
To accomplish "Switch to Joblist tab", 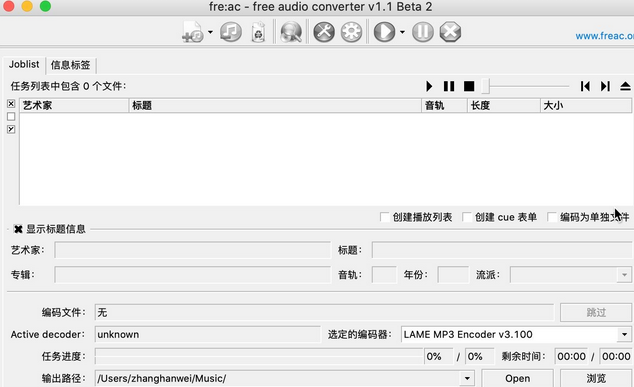I will (x=24, y=65).
